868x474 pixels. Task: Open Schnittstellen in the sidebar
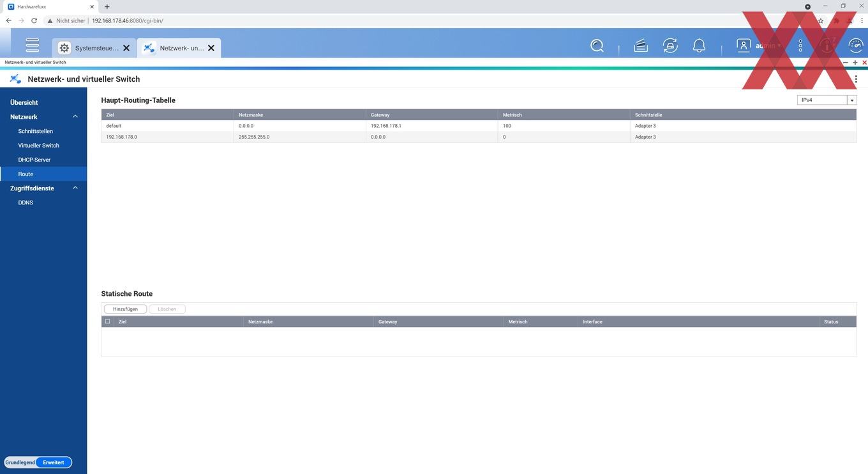pyautogui.click(x=36, y=131)
